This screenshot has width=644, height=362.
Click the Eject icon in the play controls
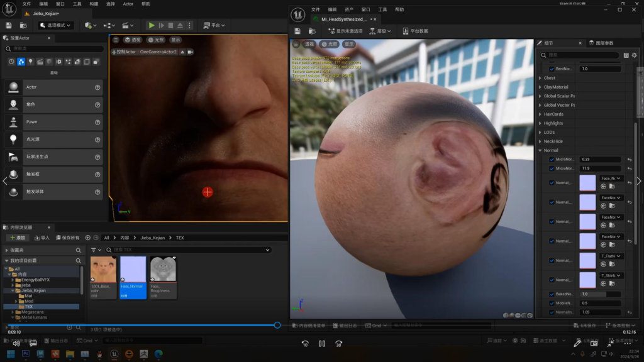click(180, 25)
